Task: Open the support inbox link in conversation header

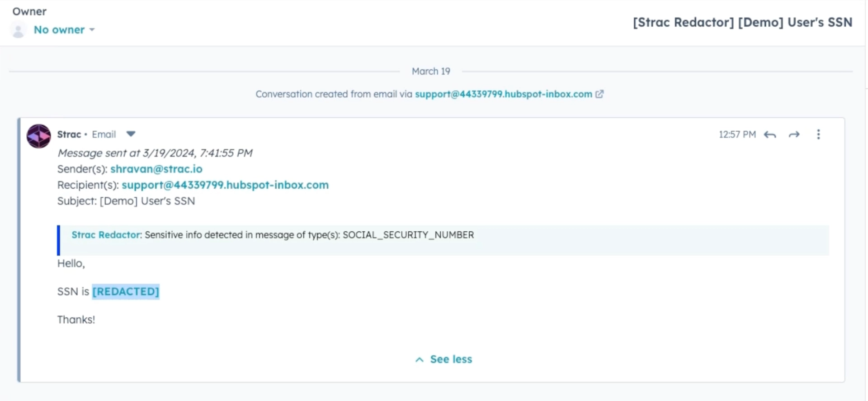Action: (504, 94)
